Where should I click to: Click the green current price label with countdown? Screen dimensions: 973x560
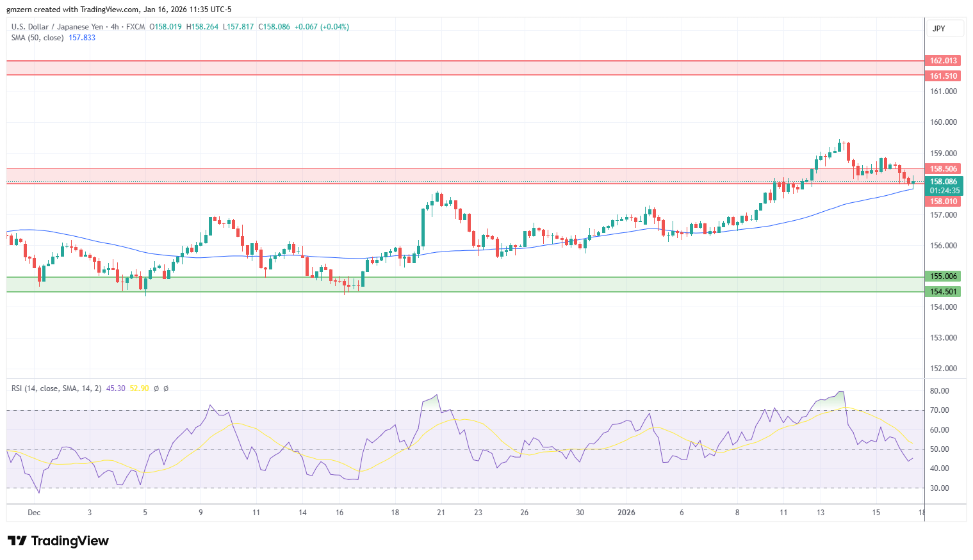click(x=944, y=186)
